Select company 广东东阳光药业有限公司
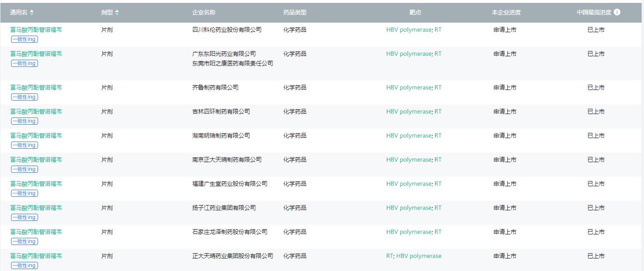Screen dimensions: 644x271 point(224,54)
